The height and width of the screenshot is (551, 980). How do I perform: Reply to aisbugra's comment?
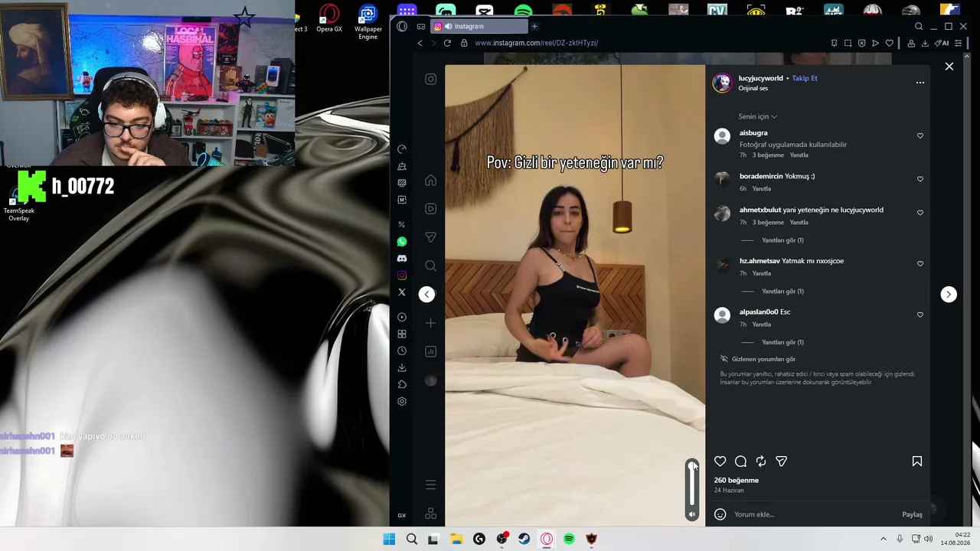[799, 155]
